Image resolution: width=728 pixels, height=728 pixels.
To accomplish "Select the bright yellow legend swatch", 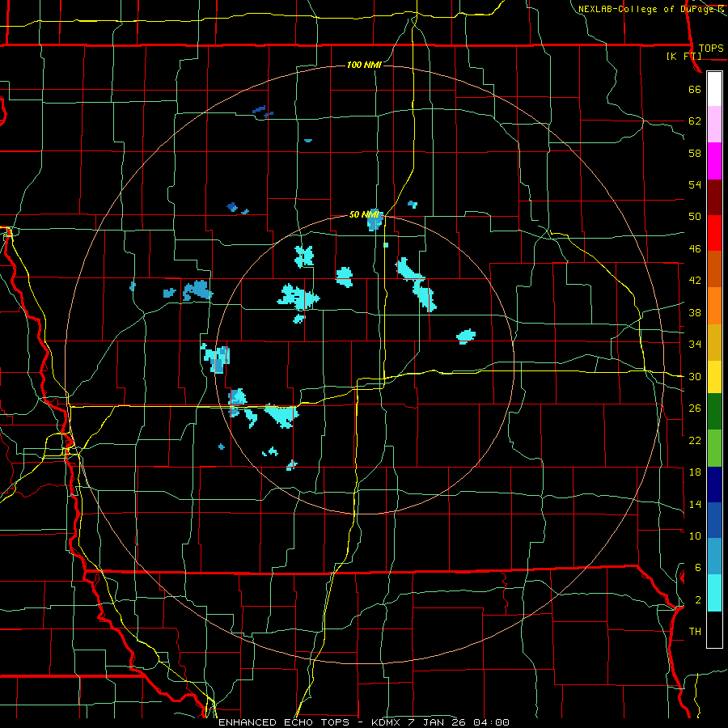I will tap(714, 377).
